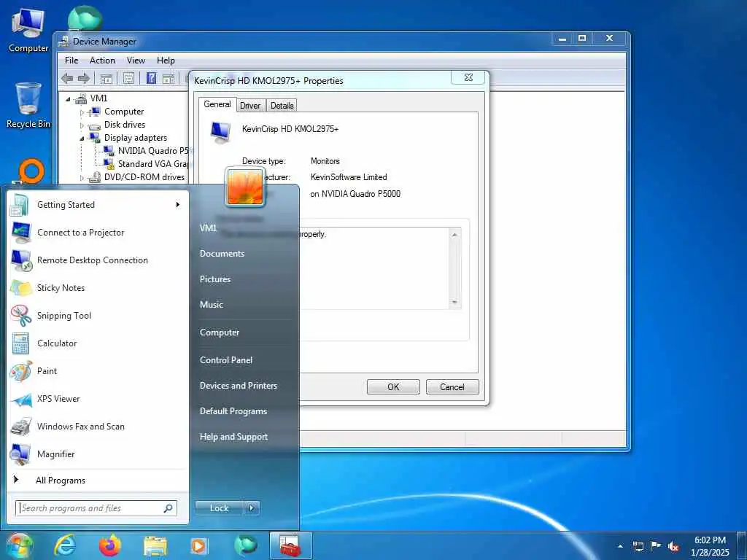
Task: Open Devices and Printers link
Action: coord(239,386)
